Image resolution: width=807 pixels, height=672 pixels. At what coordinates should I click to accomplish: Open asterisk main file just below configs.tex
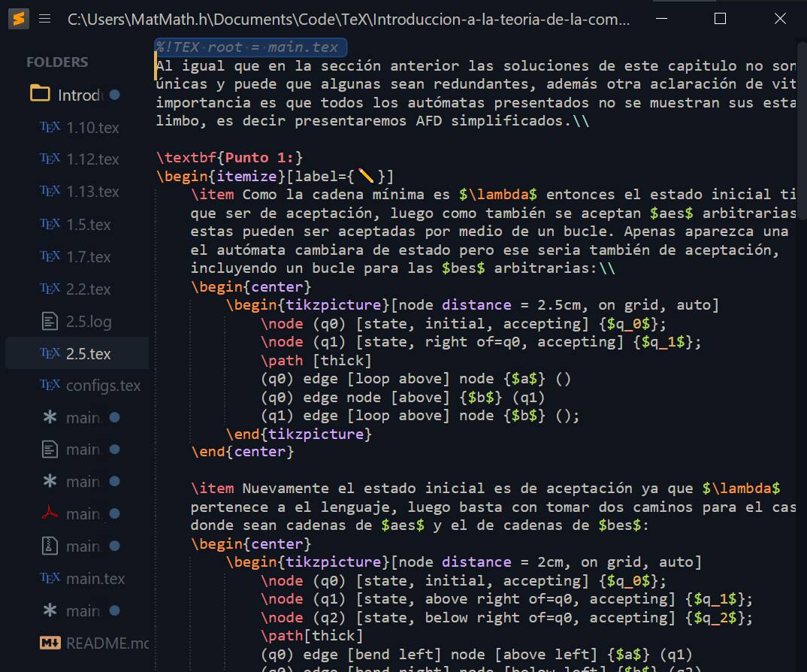click(x=84, y=418)
